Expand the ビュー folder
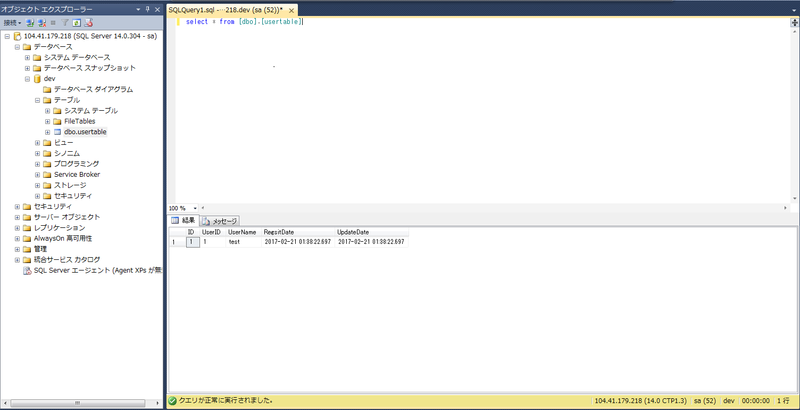The image size is (800, 410). click(x=38, y=143)
